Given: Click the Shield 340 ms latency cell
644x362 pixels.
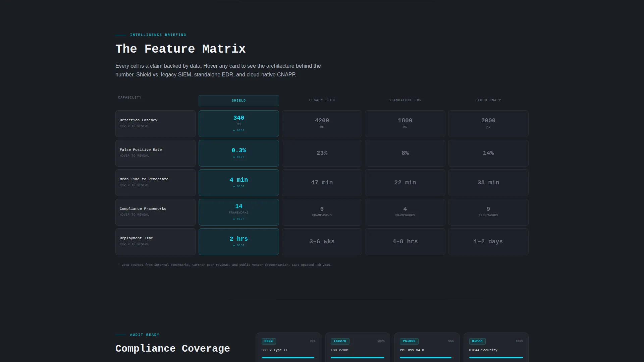Looking at the screenshot, I should 239,124.
